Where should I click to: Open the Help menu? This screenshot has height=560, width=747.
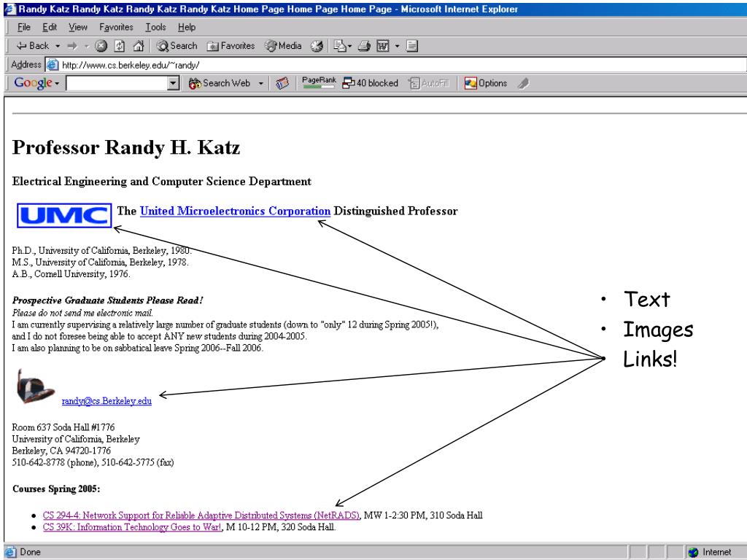pyautogui.click(x=187, y=27)
